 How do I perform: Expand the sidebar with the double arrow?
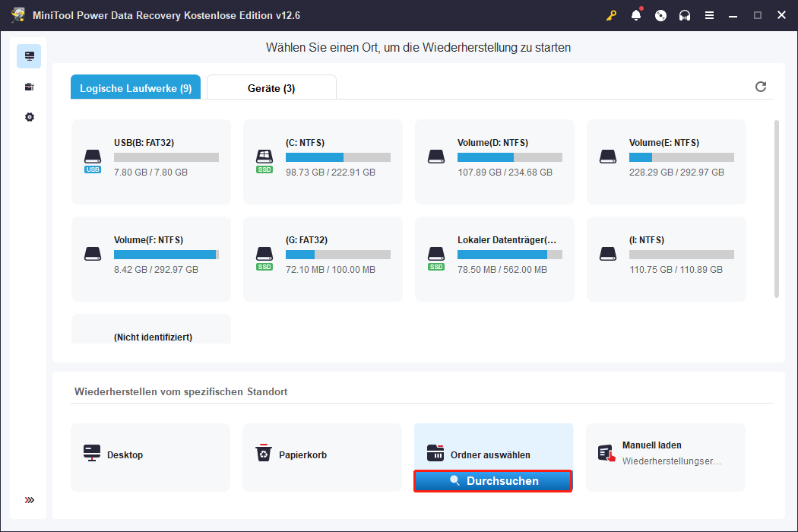29,500
